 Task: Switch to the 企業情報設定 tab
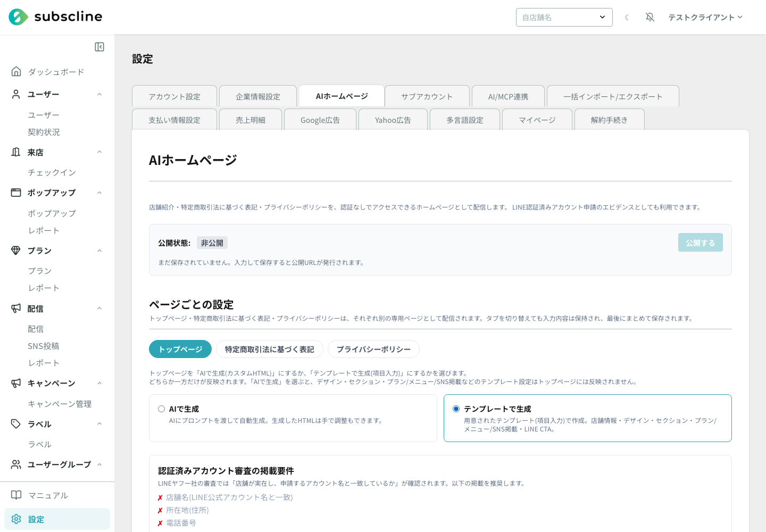point(258,96)
